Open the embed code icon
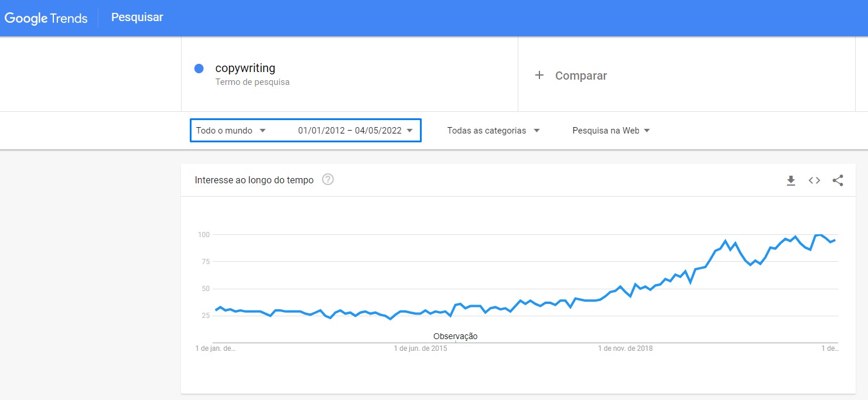This screenshot has width=868, height=400. pyautogui.click(x=814, y=180)
